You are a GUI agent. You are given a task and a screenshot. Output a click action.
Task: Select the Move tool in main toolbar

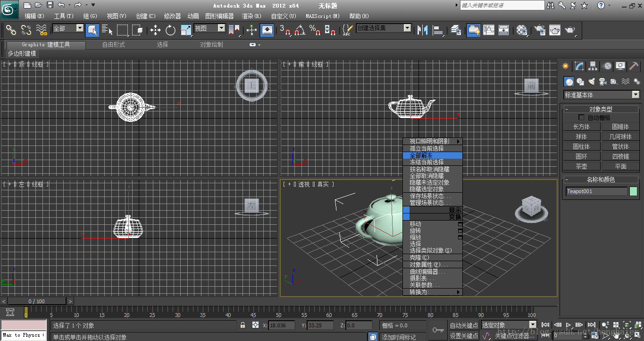[155, 30]
